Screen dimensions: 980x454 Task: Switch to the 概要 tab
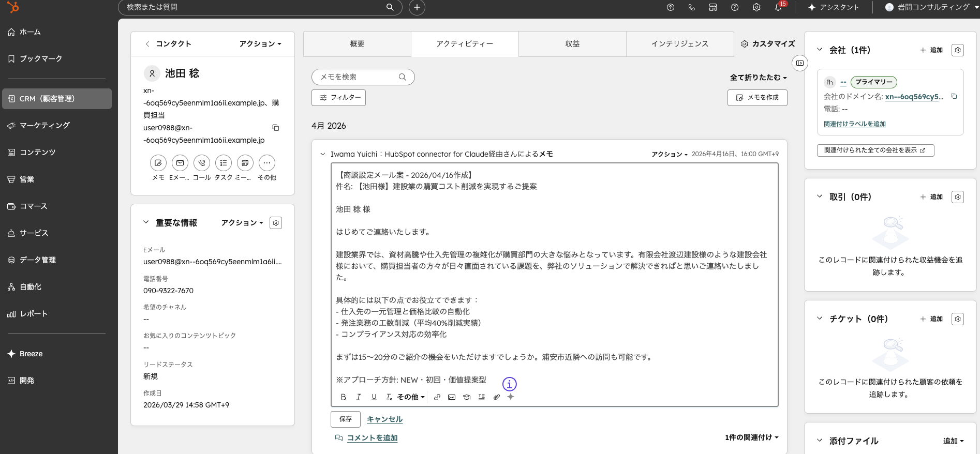click(x=357, y=44)
